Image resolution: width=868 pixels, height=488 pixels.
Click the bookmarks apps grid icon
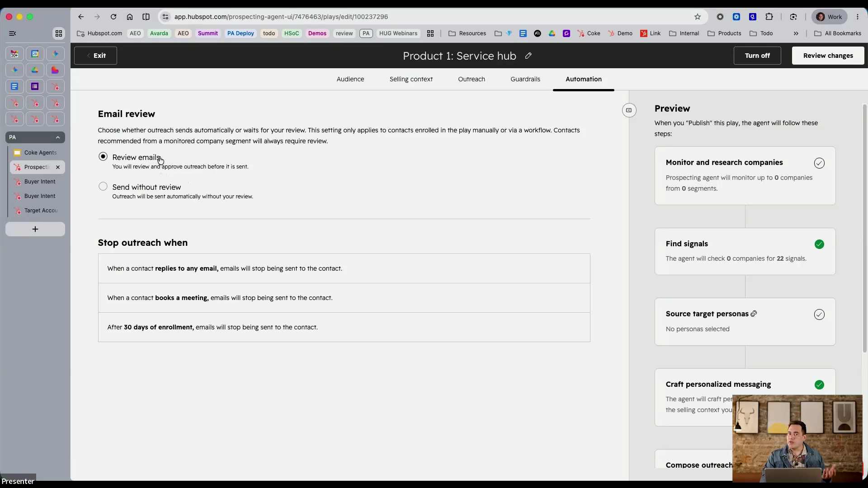click(430, 33)
